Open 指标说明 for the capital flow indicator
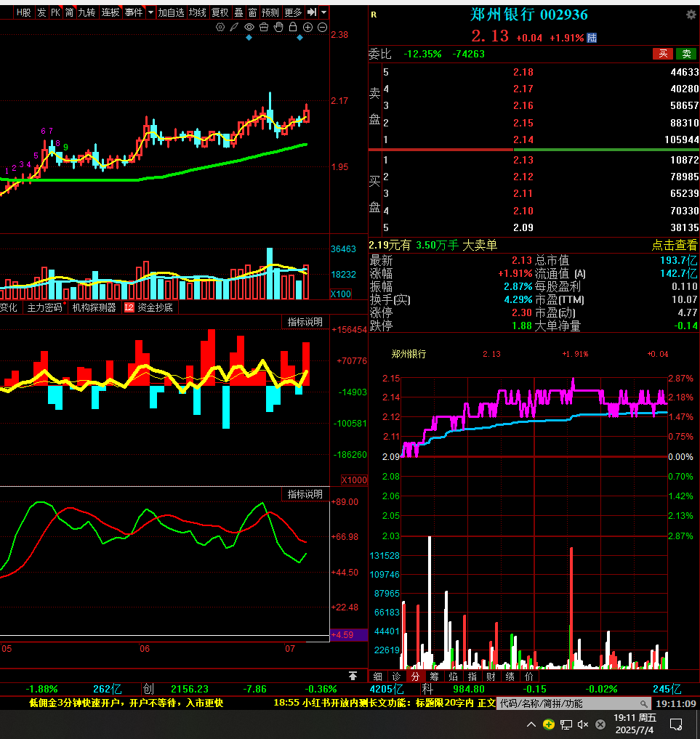This screenshot has width=700, height=739. click(305, 322)
